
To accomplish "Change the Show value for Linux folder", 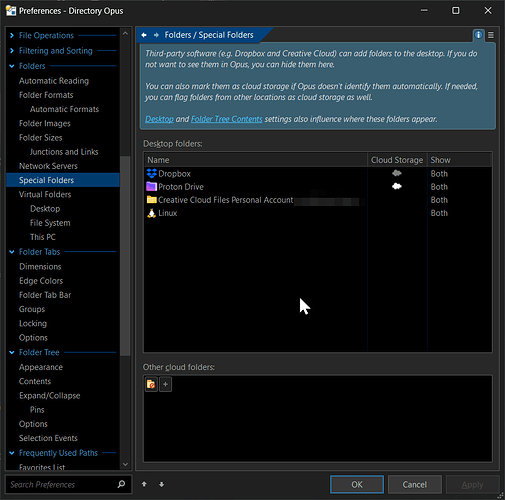I will (x=439, y=213).
